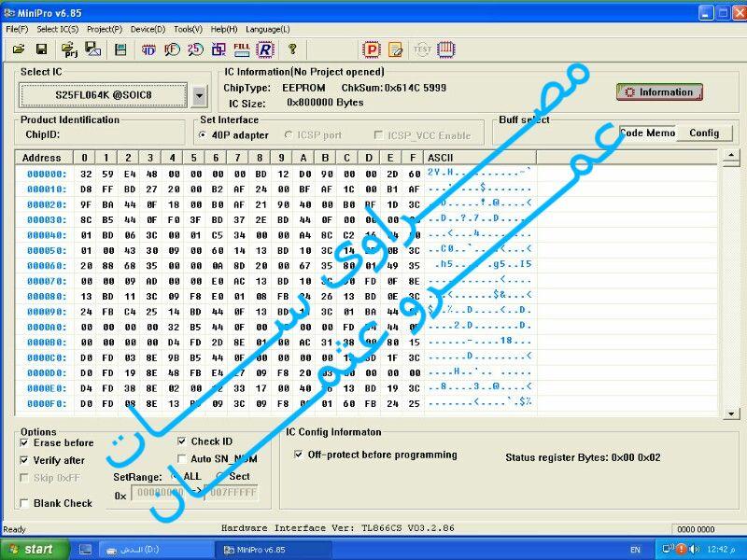Click the red P program chip icon

[x=372, y=49]
